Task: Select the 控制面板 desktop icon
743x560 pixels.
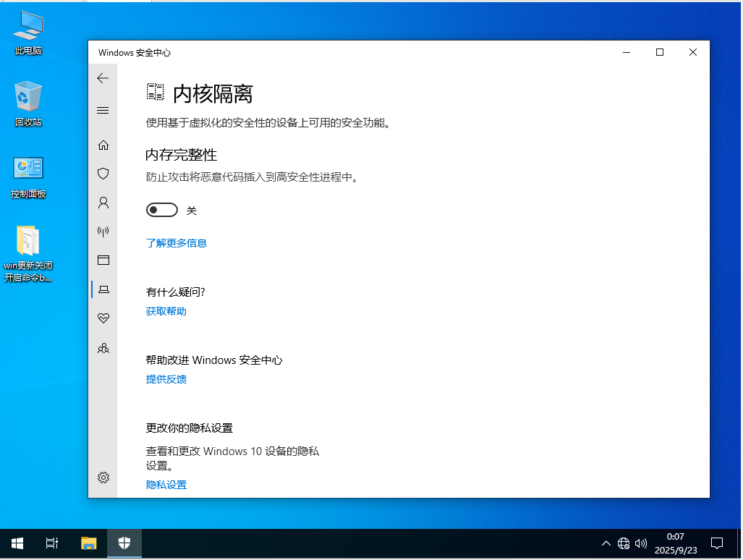Action: point(28,177)
